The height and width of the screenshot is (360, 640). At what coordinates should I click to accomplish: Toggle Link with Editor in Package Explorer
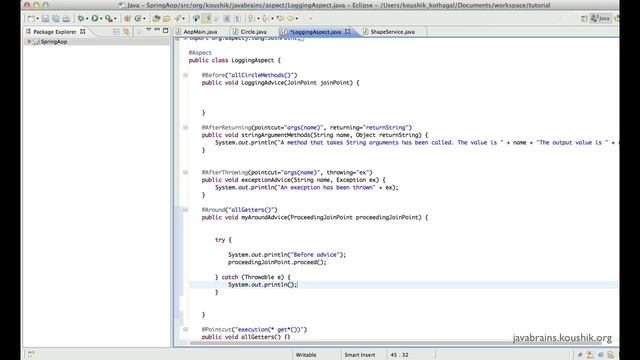coord(127,31)
